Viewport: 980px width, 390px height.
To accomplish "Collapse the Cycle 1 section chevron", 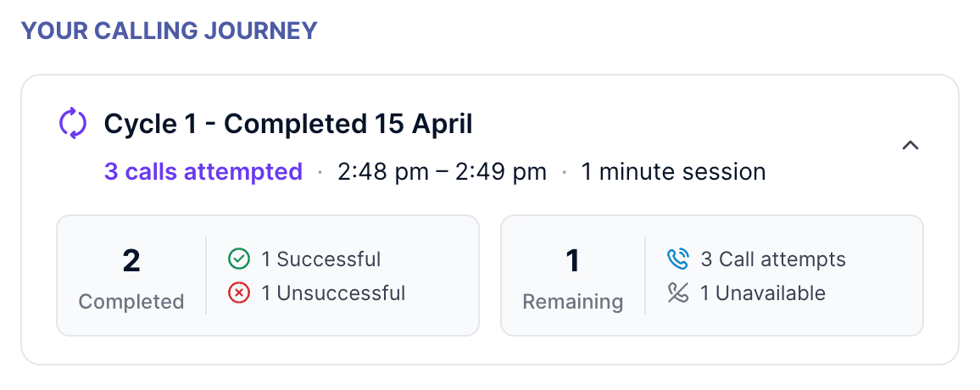I will coord(910,146).
